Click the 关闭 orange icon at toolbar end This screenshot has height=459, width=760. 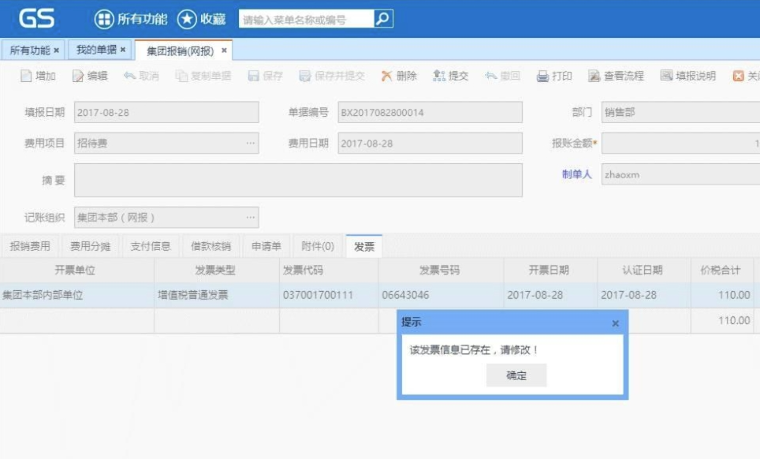738,76
